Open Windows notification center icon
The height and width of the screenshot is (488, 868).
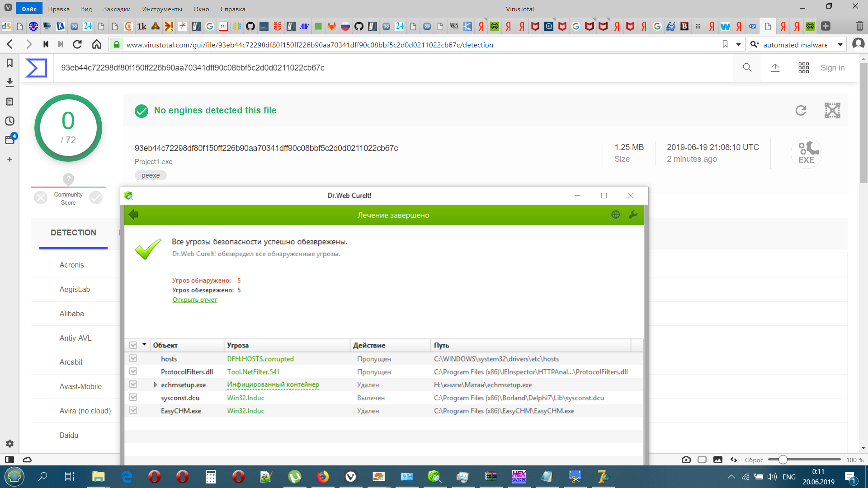click(849, 477)
